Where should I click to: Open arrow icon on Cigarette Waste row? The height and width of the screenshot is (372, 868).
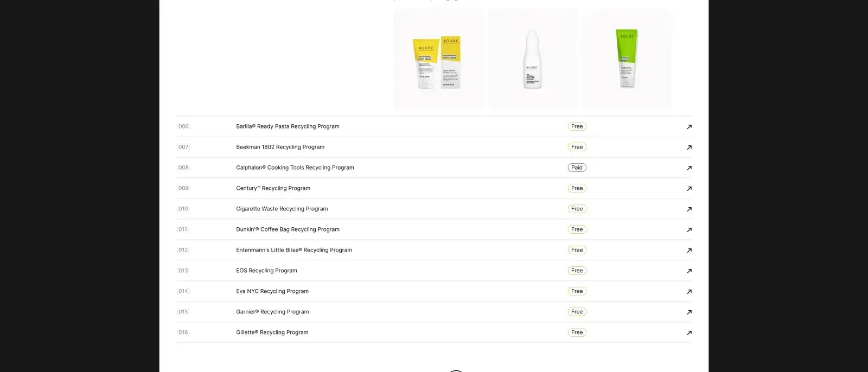point(689,209)
